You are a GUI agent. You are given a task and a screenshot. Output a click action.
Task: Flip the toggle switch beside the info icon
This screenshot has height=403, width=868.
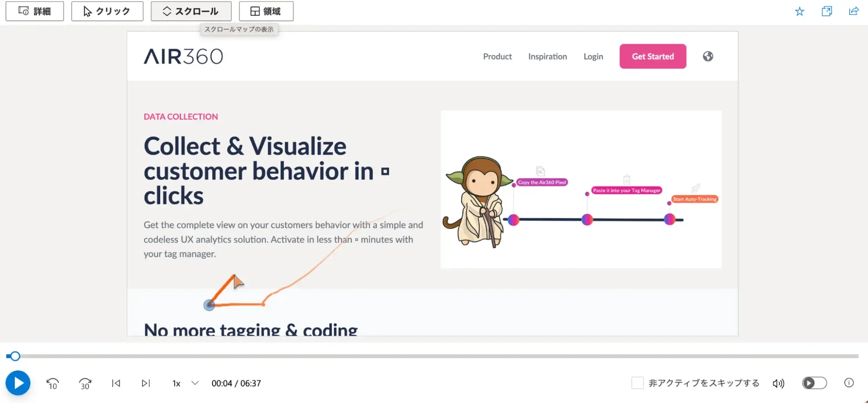pos(814,383)
